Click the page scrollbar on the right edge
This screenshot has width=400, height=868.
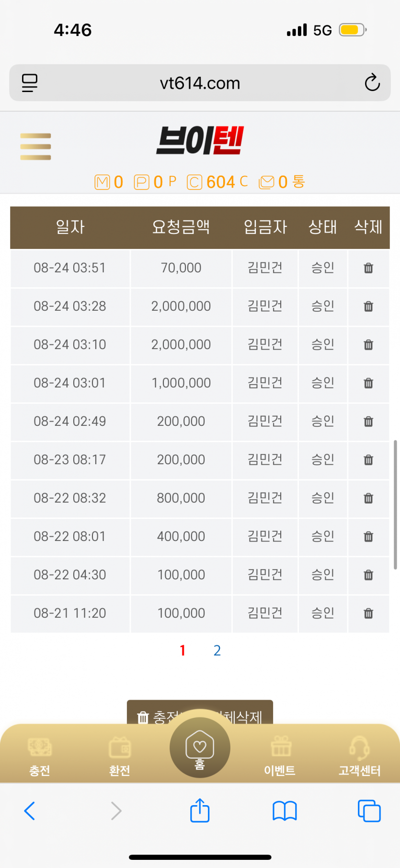point(395,504)
